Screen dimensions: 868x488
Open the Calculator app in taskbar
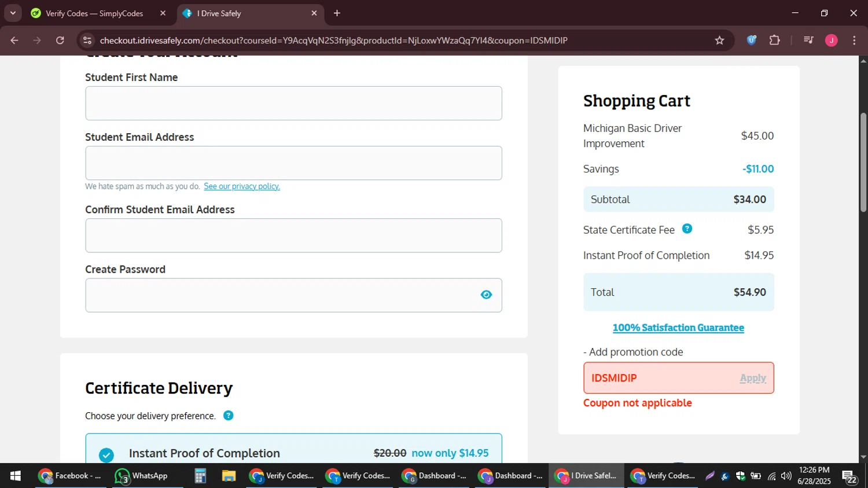[200, 476]
